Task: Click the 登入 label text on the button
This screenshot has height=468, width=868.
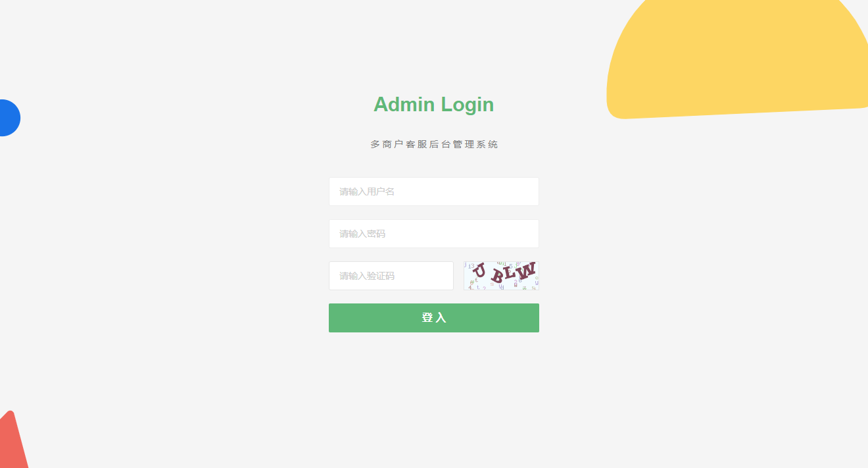Action: [434, 318]
